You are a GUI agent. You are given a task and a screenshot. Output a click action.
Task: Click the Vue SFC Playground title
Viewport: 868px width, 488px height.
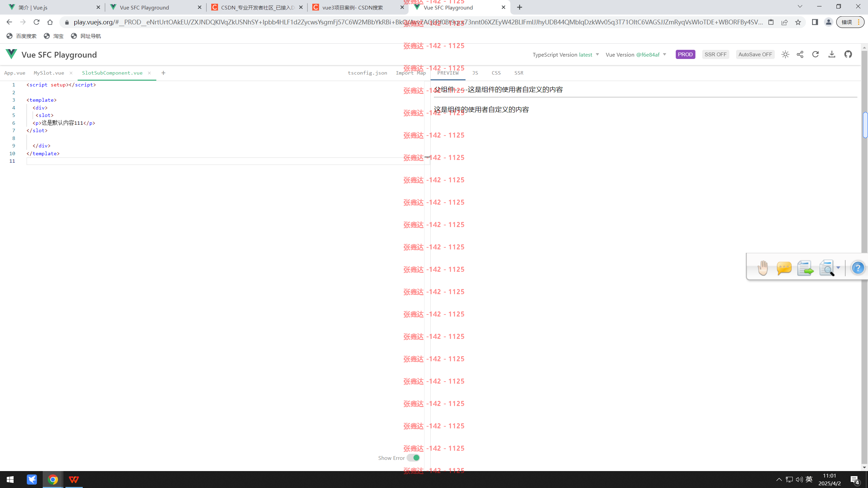[59, 55]
